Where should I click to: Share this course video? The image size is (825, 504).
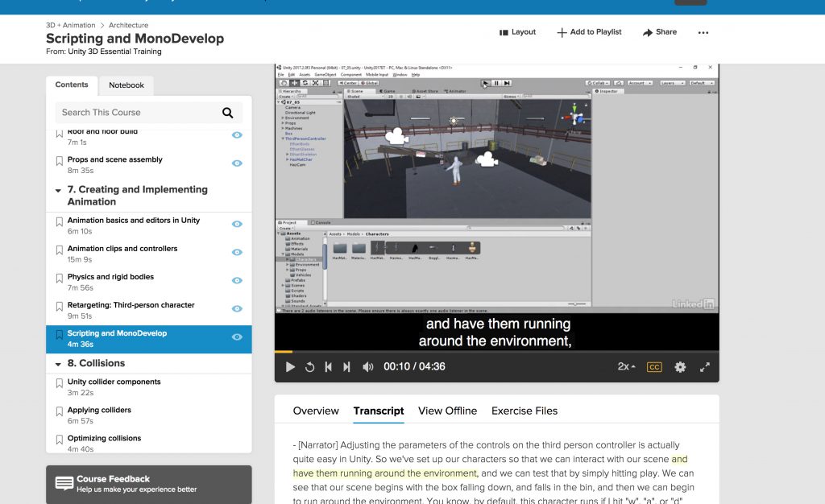point(660,32)
